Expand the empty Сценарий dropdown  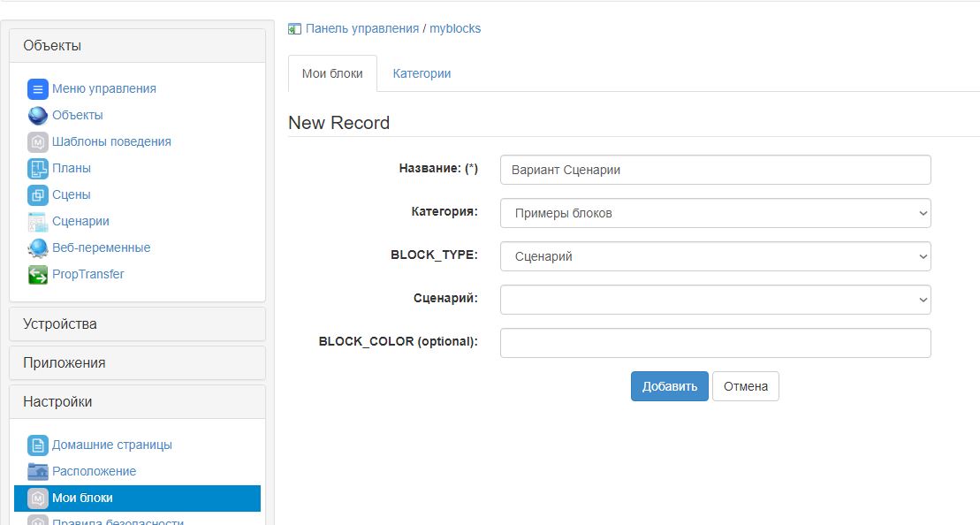click(715, 300)
